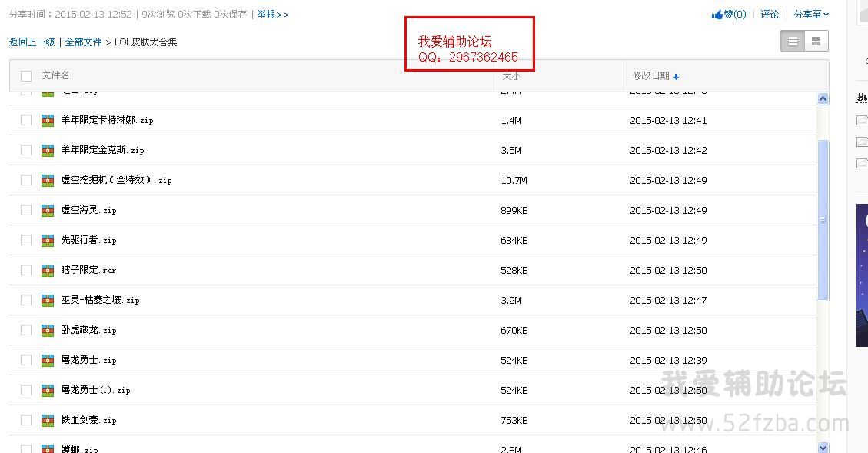Mark checkbox for 卧虎藏龙.zip
Viewport: 868px width, 453px height.
click(x=26, y=329)
